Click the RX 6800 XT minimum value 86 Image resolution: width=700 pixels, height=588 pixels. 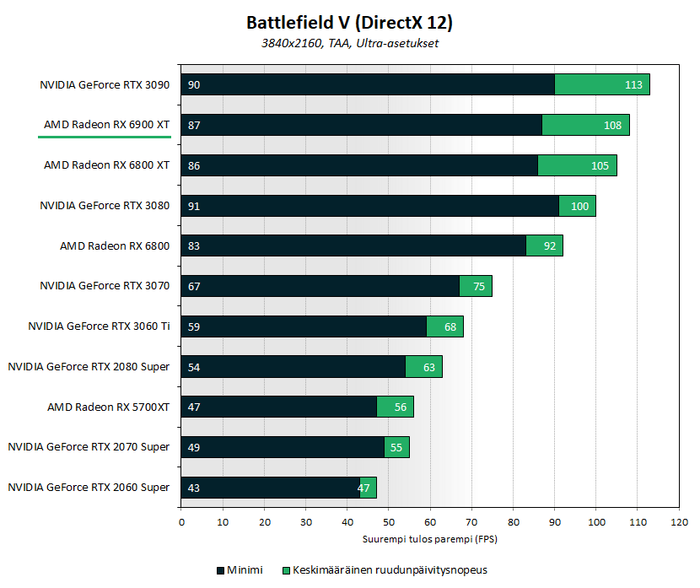tap(194, 166)
